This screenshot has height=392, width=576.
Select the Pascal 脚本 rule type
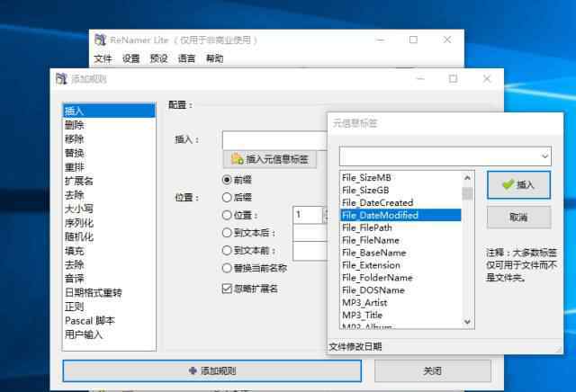tap(109, 320)
